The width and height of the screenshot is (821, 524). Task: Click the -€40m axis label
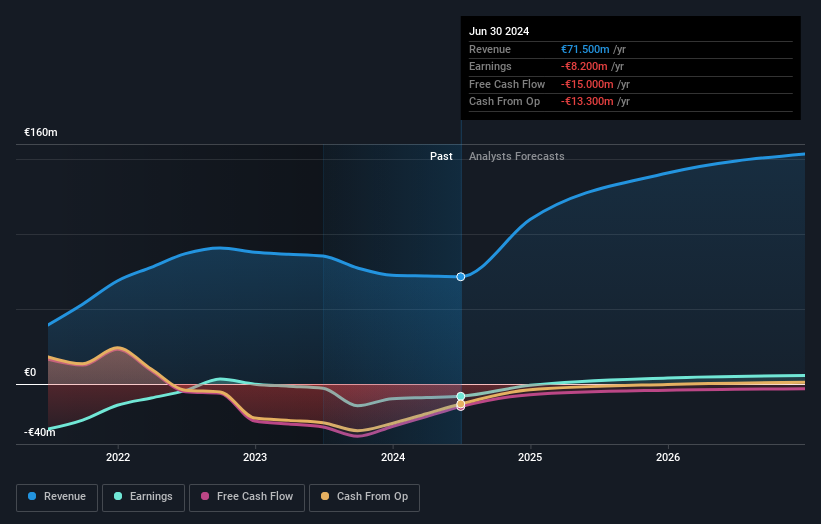click(x=39, y=432)
